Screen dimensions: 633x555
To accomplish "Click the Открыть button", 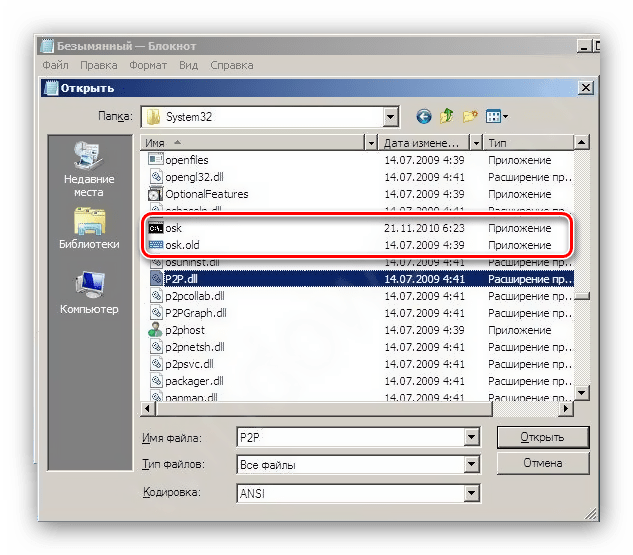I will pyautogui.click(x=543, y=437).
